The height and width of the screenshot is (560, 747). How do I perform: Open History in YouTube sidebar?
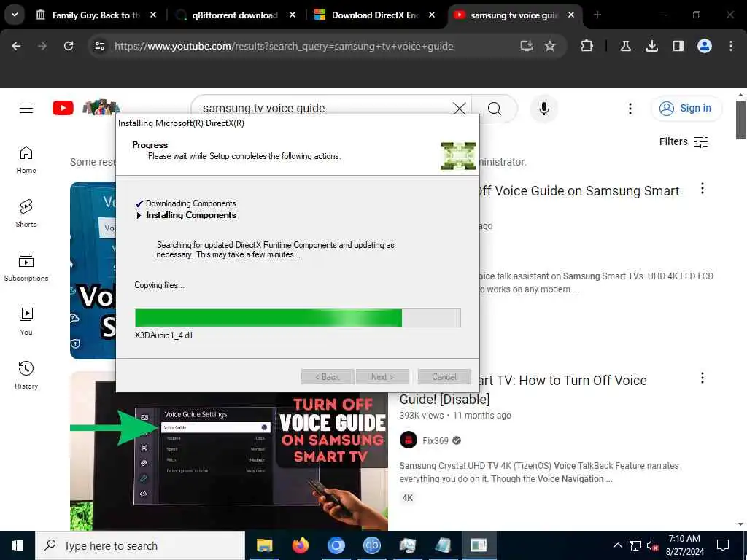[x=26, y=376]
